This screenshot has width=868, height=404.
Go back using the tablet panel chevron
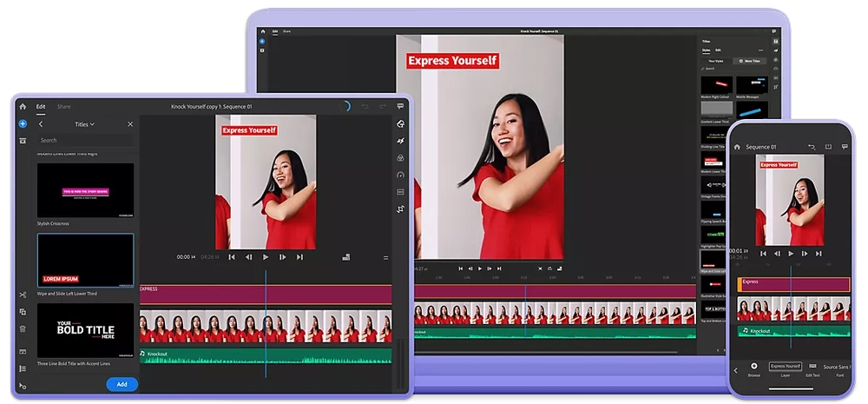pos(41,124)
